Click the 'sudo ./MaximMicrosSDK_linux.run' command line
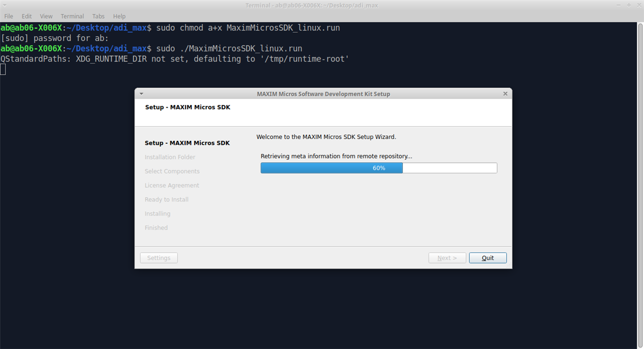 (151, 49)
